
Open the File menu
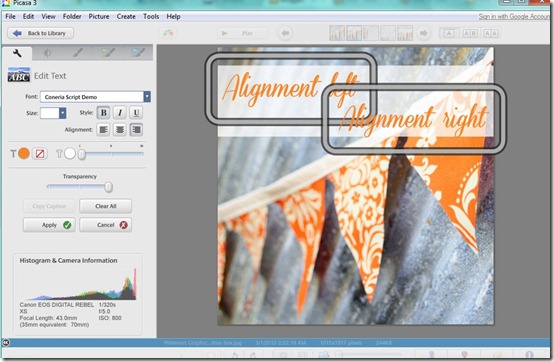pos(10,17)
